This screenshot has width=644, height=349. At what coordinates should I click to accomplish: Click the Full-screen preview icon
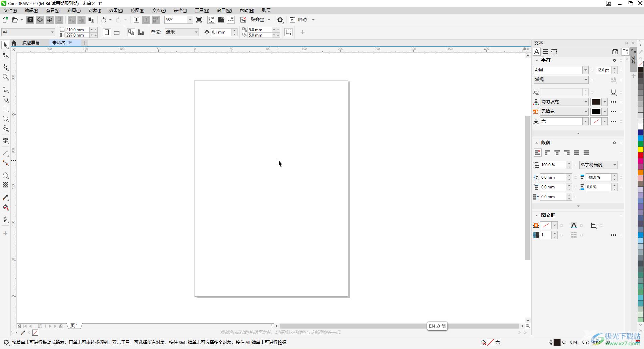click(x=199, y=20)
